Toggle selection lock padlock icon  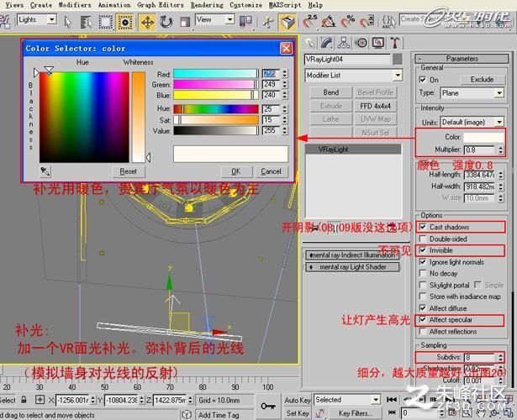[x=24, y=400]
